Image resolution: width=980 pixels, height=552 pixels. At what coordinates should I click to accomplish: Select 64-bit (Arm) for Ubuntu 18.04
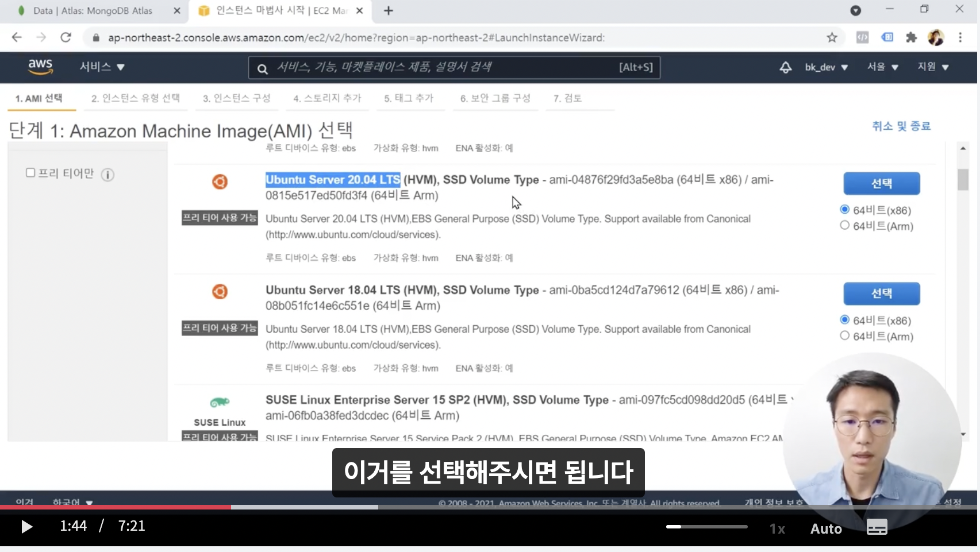[x=844, y=335]
